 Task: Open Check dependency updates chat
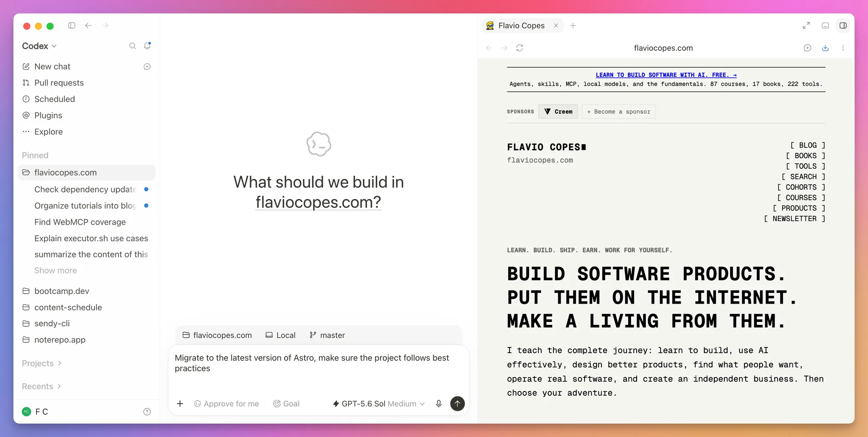click(x=85, y=189)
